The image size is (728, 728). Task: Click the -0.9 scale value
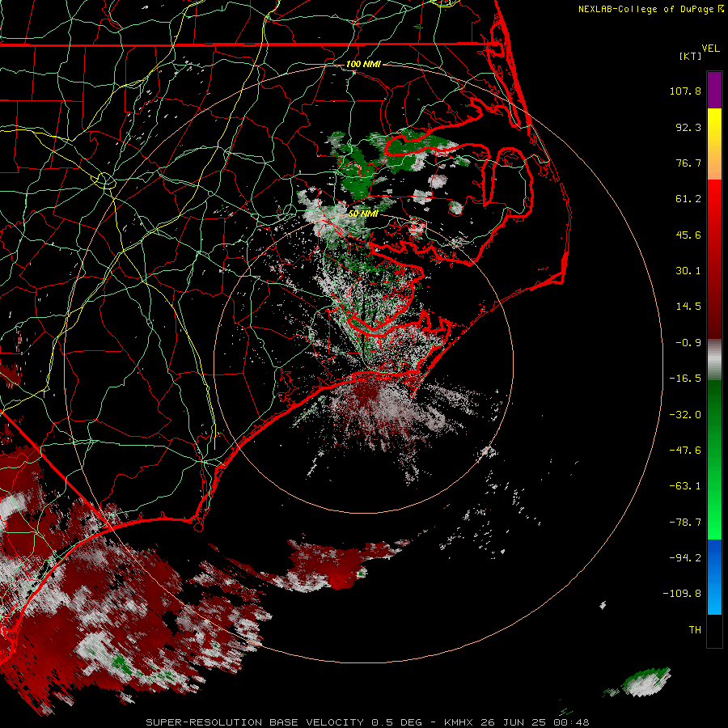(x=688, y=343)
